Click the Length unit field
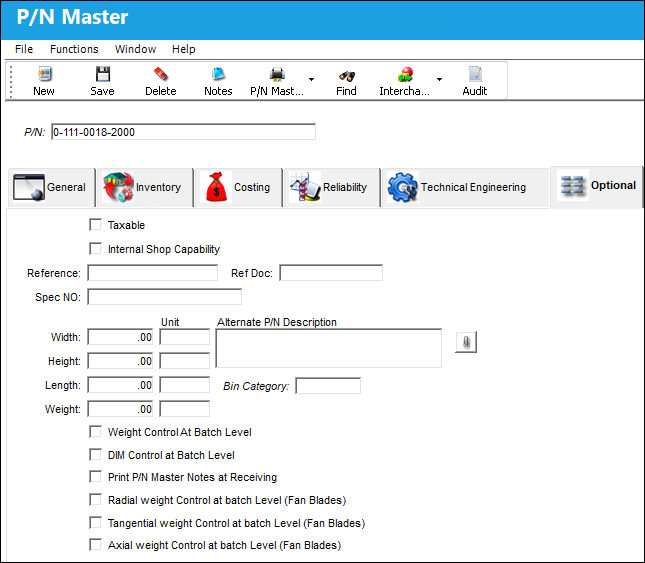Viewport: 645px width, 563px height. (x=185, y=385)
